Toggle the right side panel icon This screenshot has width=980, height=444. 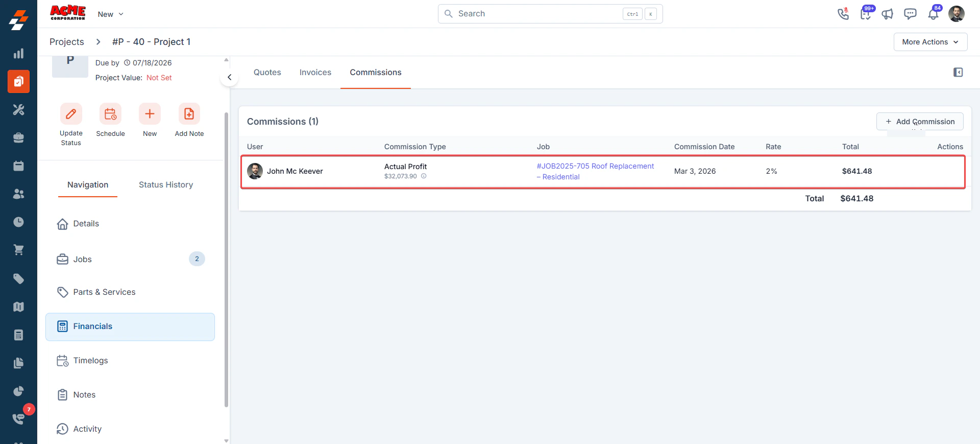958,73
